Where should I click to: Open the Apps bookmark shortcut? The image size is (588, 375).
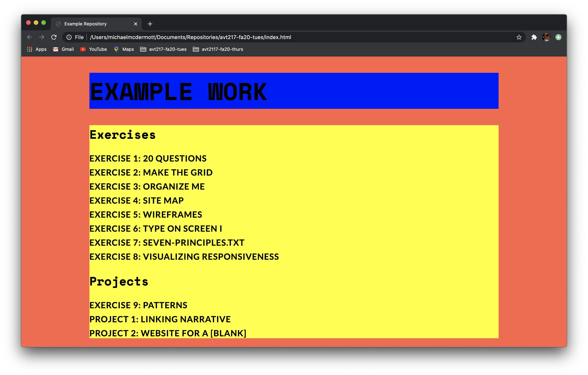[37, 49]
